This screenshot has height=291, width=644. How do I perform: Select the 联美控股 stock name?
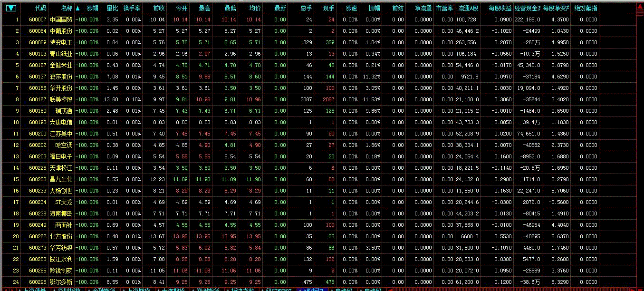[x=61, y=99]
